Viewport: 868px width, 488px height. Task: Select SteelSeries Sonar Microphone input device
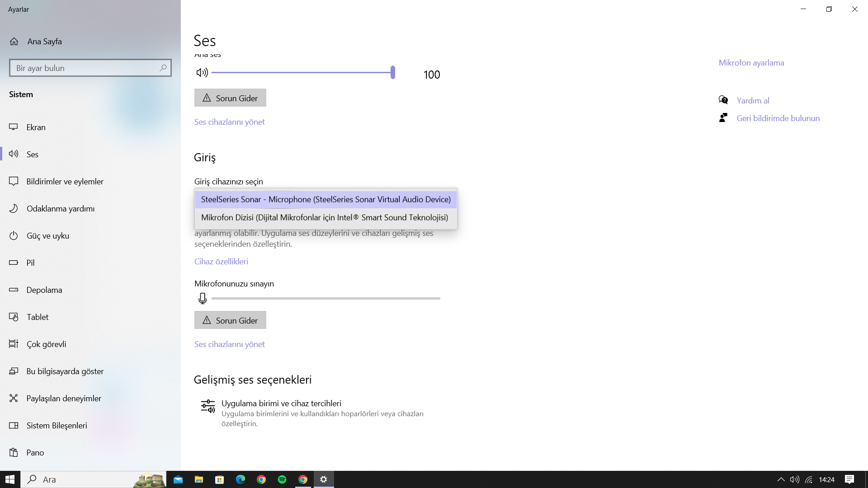pyautogui.click(x=325, y=199)
